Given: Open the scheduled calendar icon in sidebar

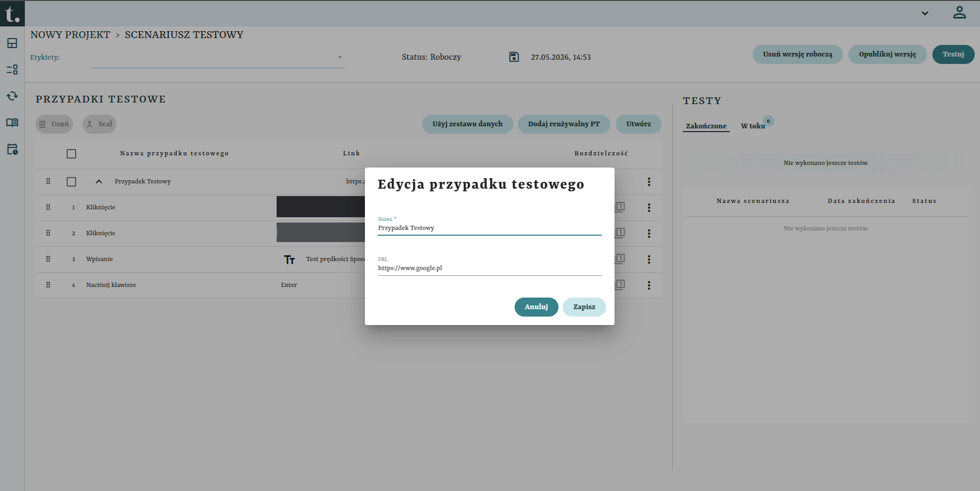Looking at the screenshot, I should coord(12,149).
